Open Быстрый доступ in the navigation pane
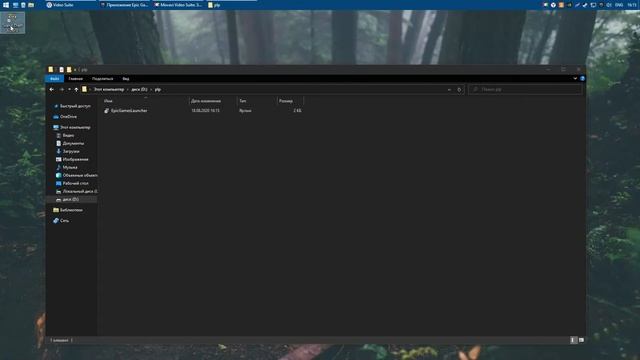The width and height of the screenshot is (640, 360). tap(75, 106)
